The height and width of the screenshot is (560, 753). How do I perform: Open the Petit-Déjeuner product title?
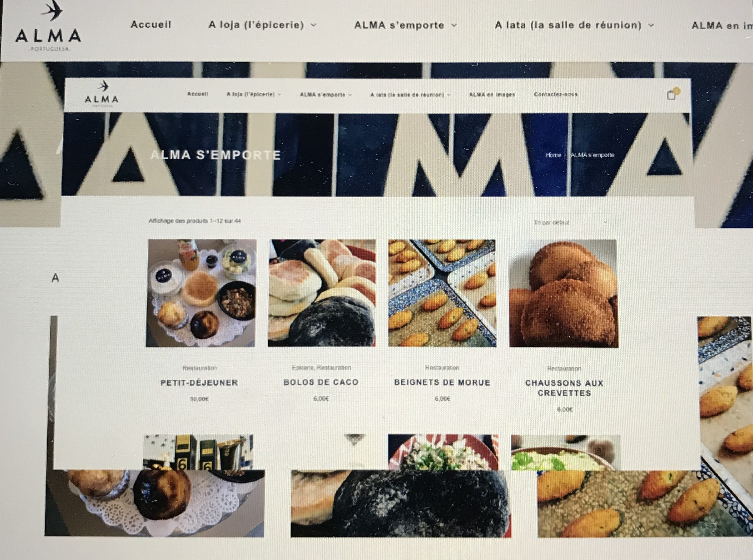(199, 382)
